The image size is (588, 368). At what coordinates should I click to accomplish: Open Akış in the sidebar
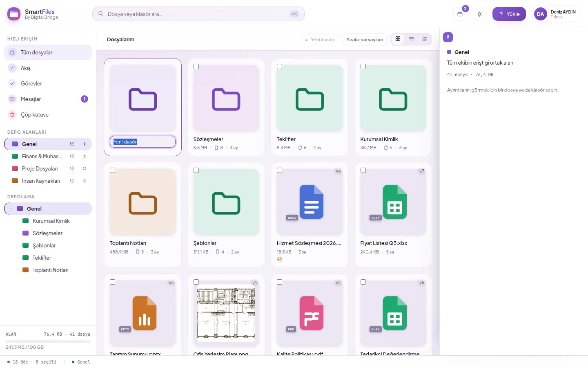coord(48,68)
